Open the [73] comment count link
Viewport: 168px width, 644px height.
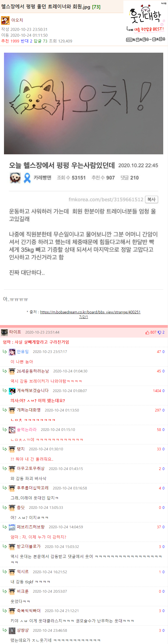(x=96, y=7)
